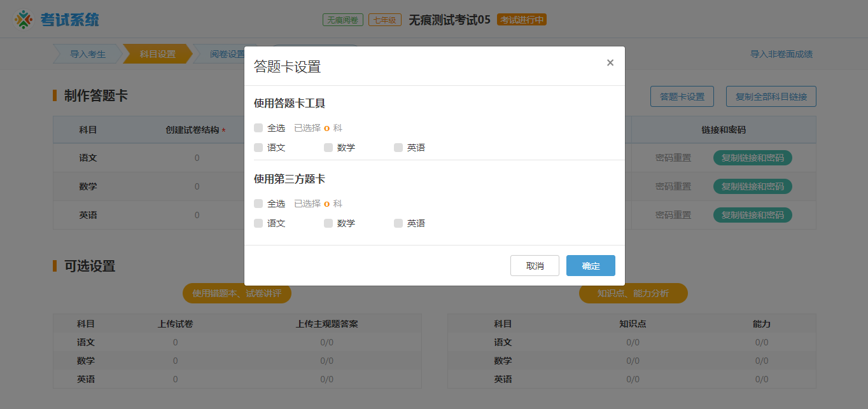Click 知识点、能力分析 button
The height and width of the screenshot is (409, 868).
point(633,293)
